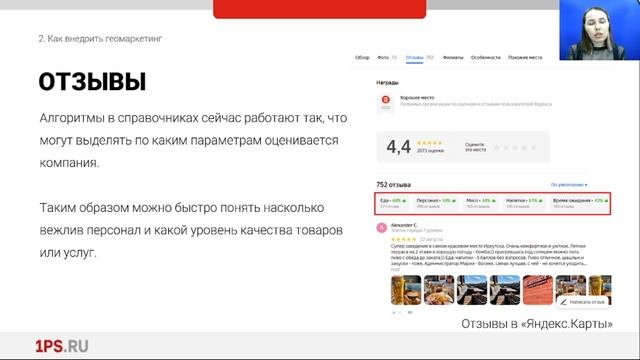Screen dimensions: 640x360
Task: Click the ОТЗЫВЫ slide heading
Action: pos(92,81)
